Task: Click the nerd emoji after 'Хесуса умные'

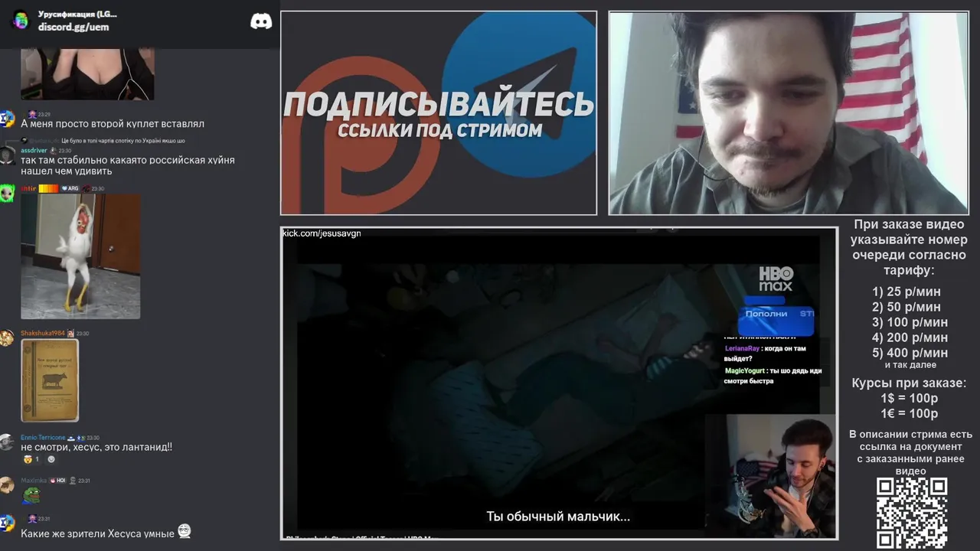Action: pos(184,530)
